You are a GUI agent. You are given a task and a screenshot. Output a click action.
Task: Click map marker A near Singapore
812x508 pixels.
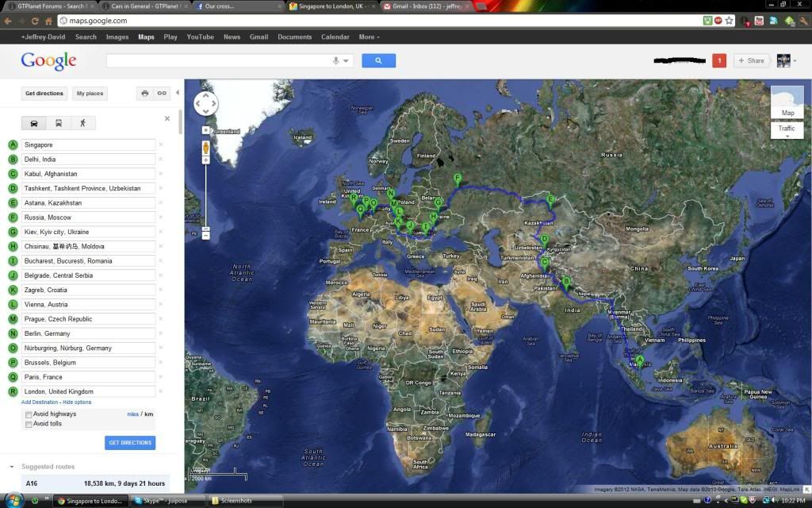point(640,361)
